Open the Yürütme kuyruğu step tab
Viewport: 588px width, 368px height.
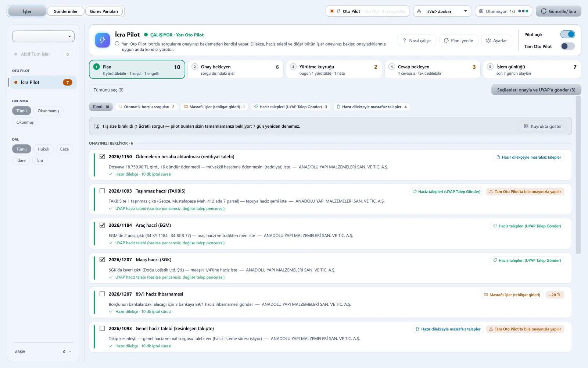pyautogui.click(x=334, y=70)
